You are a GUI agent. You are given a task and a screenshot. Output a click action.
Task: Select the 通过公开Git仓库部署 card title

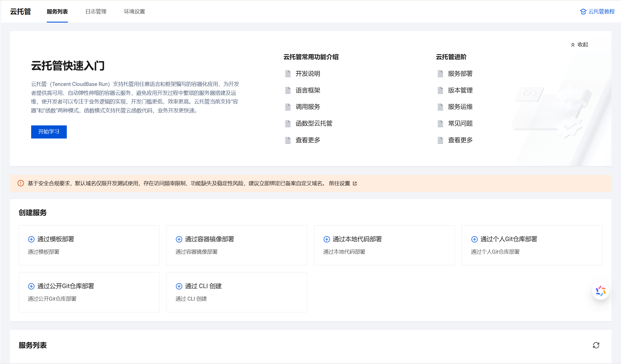[x=66, y=286]
